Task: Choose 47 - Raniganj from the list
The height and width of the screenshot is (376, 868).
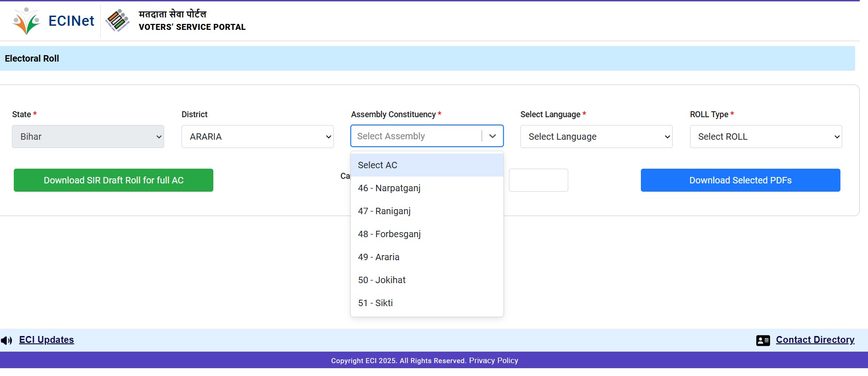Action: coord(384,211)
